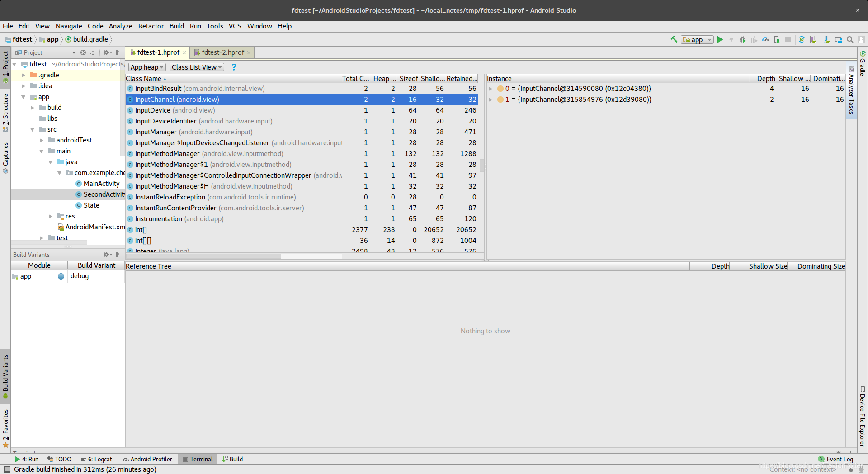Click the Project tree horizontal scrollbar
This screenshot has height=474, width=868.
pyautogui.click(x=49, y=243)
